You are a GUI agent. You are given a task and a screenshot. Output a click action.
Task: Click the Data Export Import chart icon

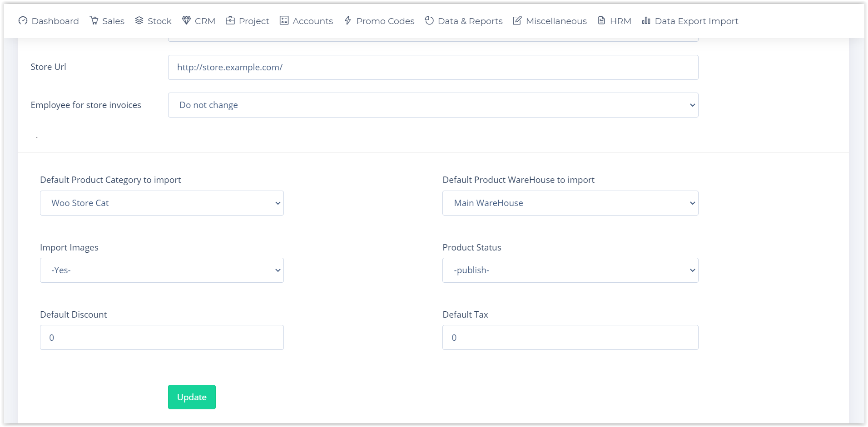click(x=646, y=20)
